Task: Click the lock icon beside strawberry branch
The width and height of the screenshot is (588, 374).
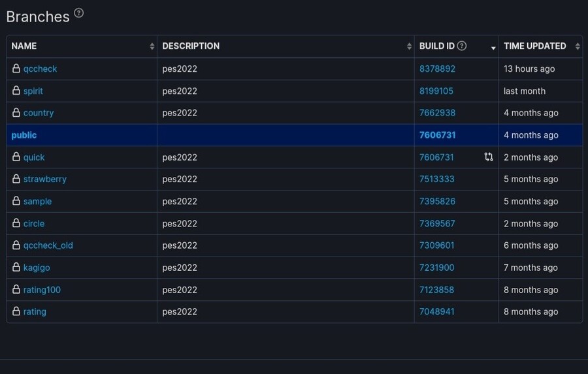Action: click(16, 179)
